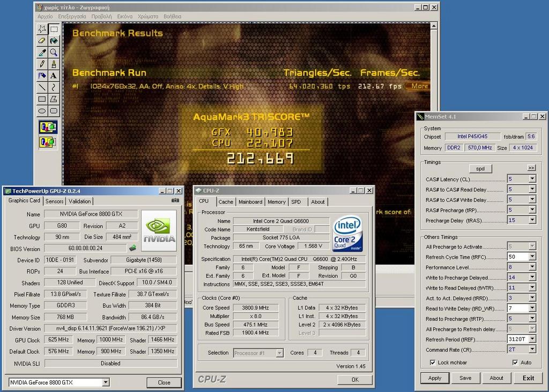Click the GPU-Z title bar icon

(x=8, y=191)
